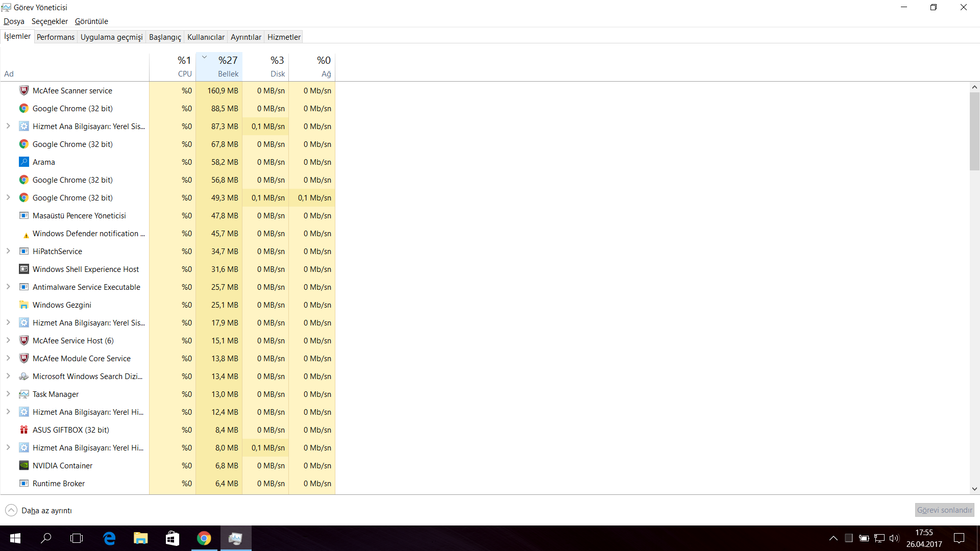Switch to the Performans tab
Screen dimensions: 980x551
point(55,37)
